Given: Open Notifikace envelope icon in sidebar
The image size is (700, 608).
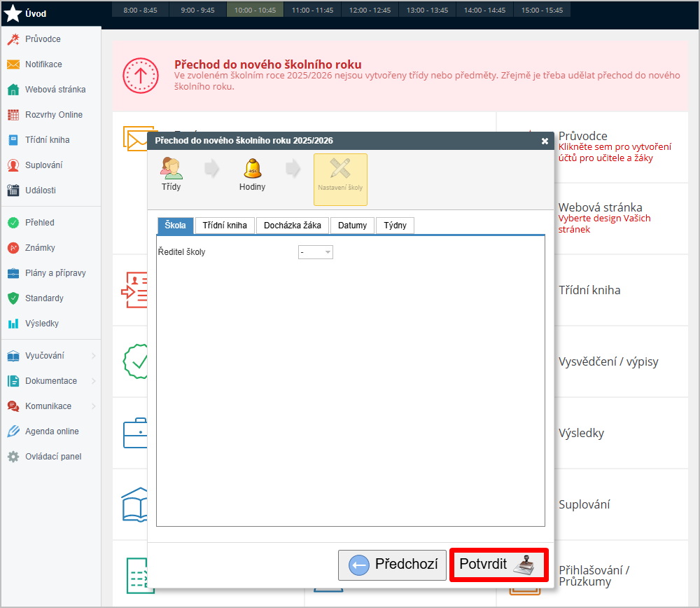Looking at the screenshot, I should 13,64.
